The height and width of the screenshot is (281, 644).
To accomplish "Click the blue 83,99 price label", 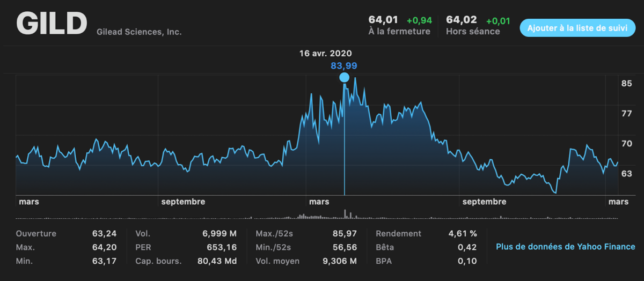I will click(344, 66).
